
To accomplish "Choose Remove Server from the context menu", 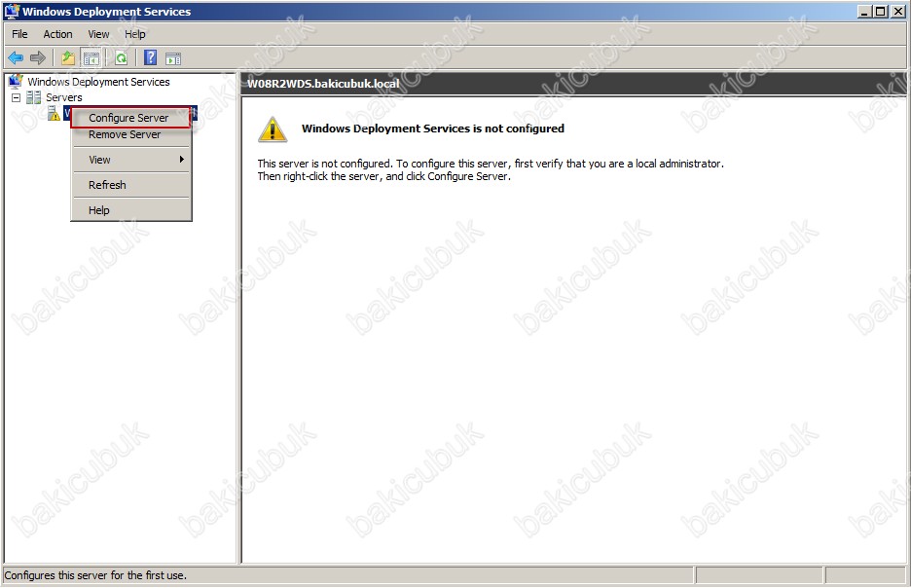I will coord(131,134).
